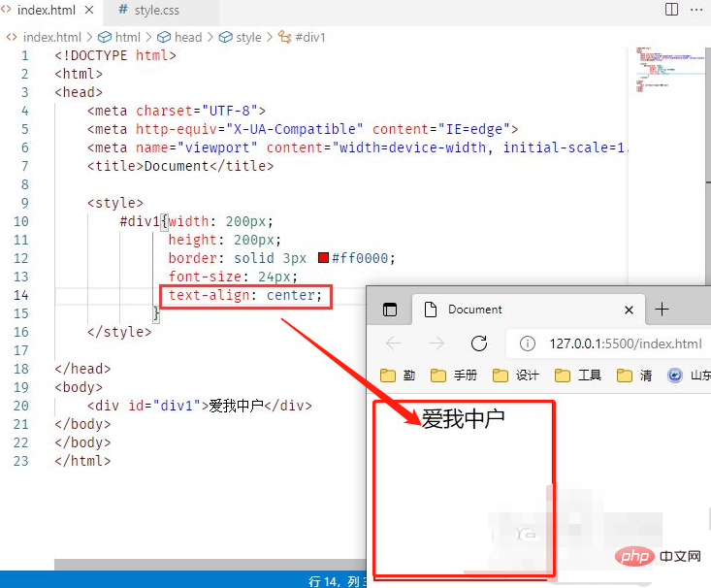This screenshot has height=588, width=711.
Task: Select the style breadcrumb segment
Action: point(241,37)
